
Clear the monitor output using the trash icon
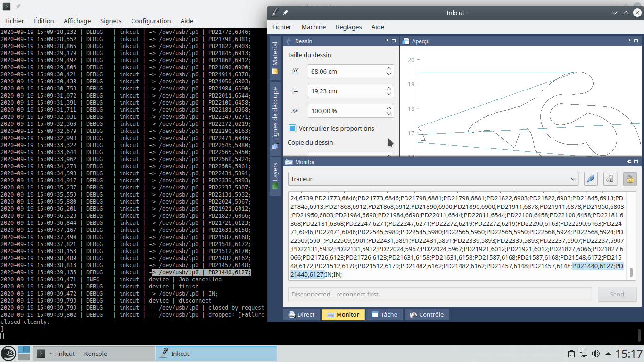tap(611, 179)
